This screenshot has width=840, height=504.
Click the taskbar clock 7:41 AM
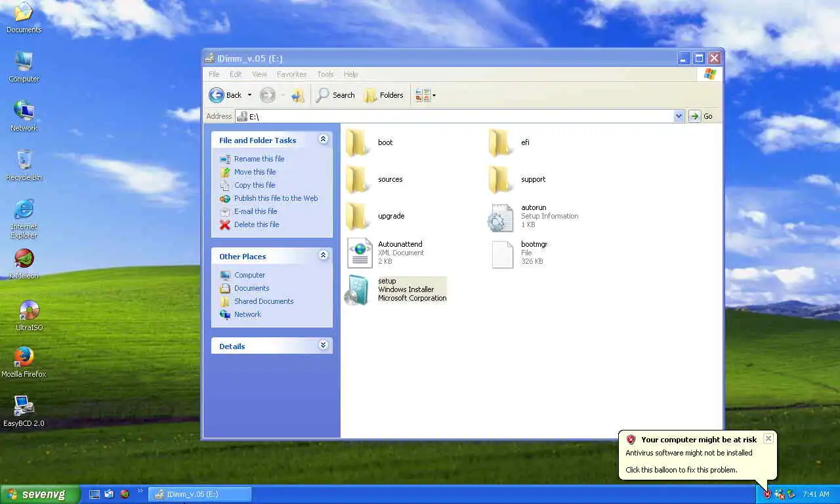pyautogui.click(x=816, y=494)
